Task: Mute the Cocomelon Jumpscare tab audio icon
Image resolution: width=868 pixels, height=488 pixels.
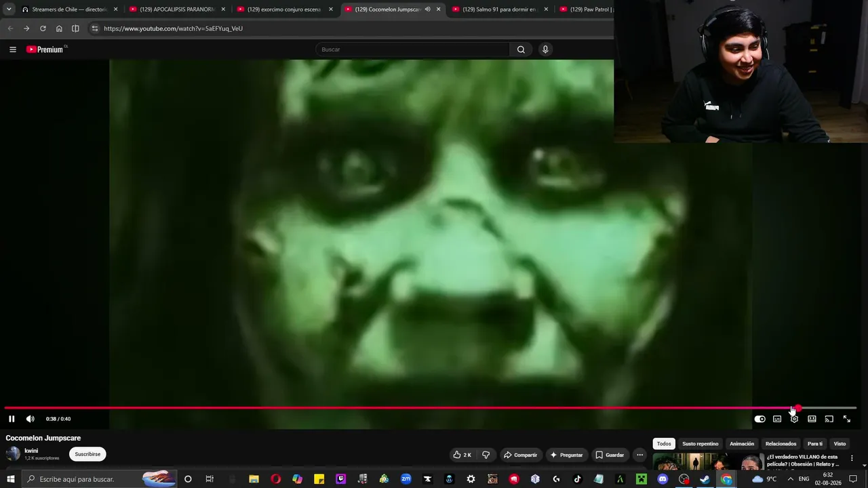Action: point(427,9)
